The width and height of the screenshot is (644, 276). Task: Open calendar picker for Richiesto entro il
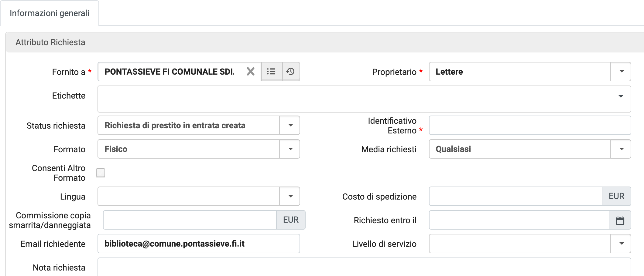point(620,220)
